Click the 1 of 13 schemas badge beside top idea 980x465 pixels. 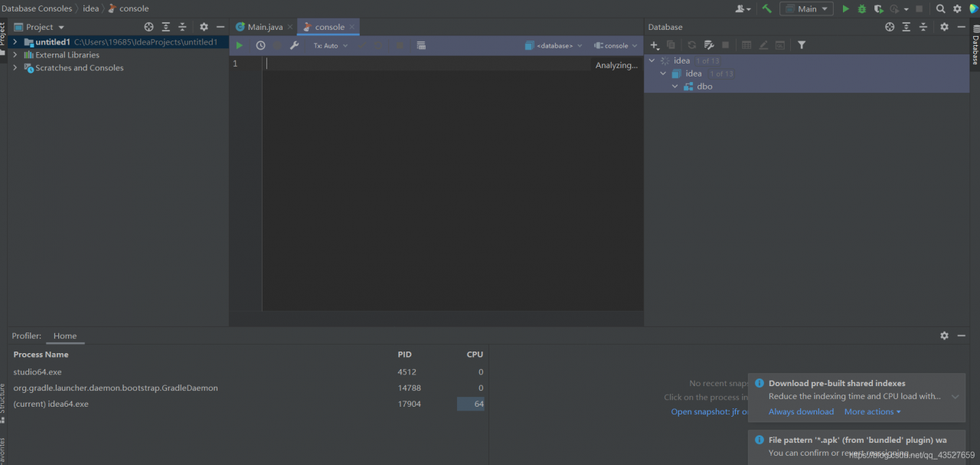[x=707, y=61]
